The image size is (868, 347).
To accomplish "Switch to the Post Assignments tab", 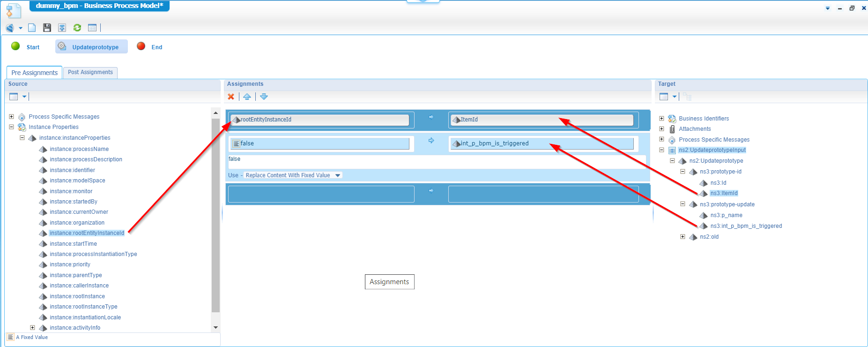I will (90, 72).
